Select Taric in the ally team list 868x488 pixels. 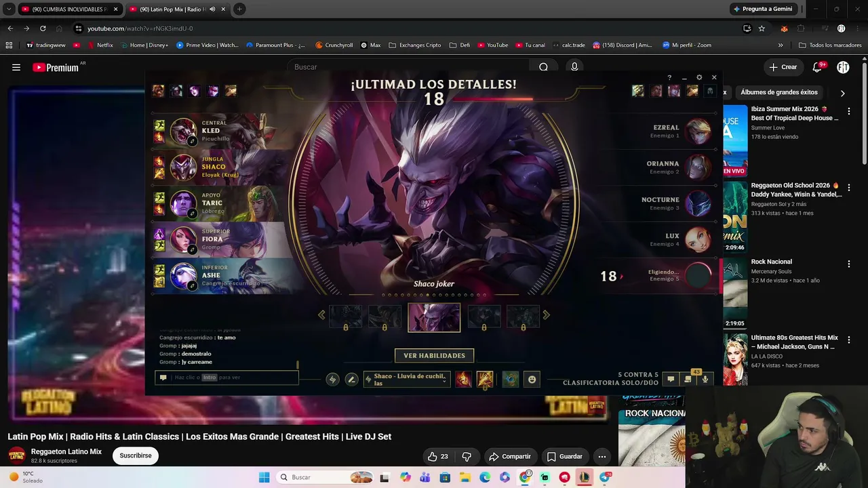tap(222, 203)
